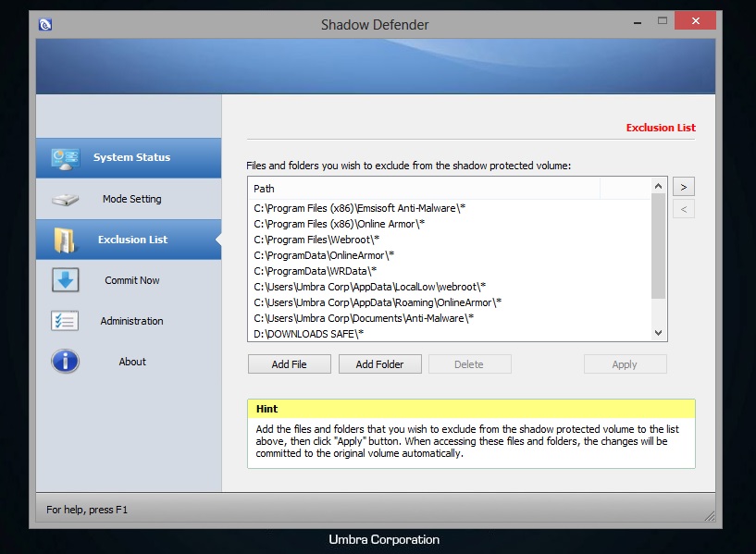Click the right arrow button beside list

pos(684,187)
